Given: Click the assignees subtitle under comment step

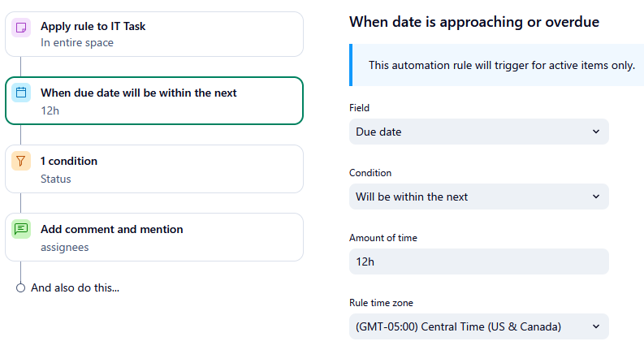Looking at the screenshot, I should (64, 247).
